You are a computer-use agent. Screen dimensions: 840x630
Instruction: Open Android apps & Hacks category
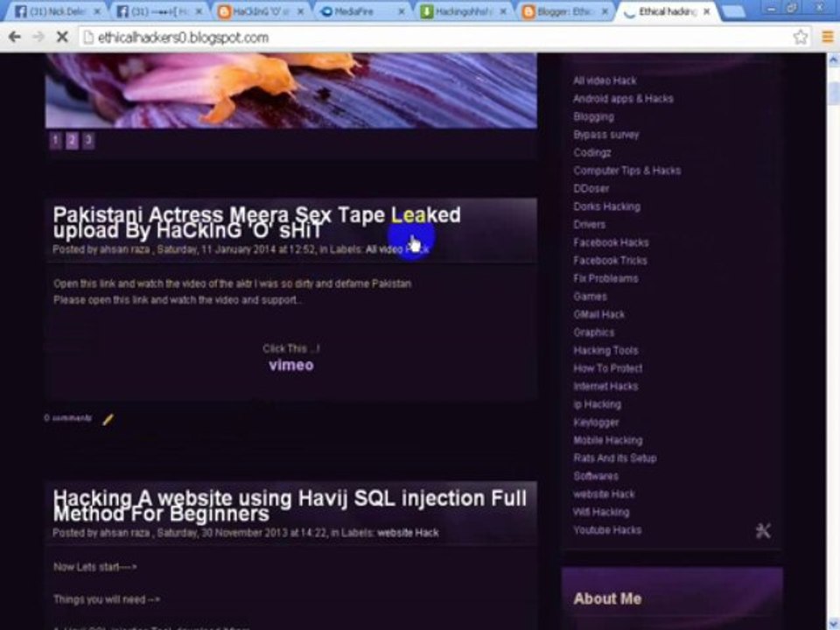click(x=623, y=99)
